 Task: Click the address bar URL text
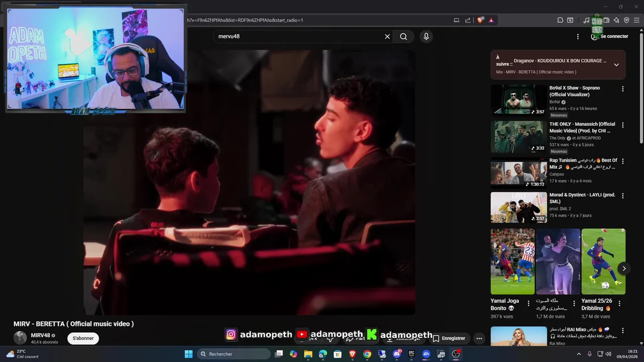click(245, 20)
